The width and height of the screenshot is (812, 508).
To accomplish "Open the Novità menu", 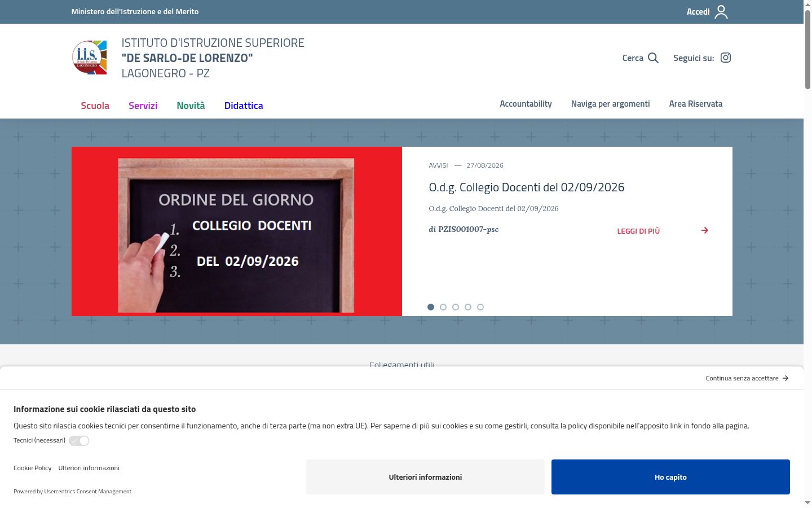I will coord(191,106).
